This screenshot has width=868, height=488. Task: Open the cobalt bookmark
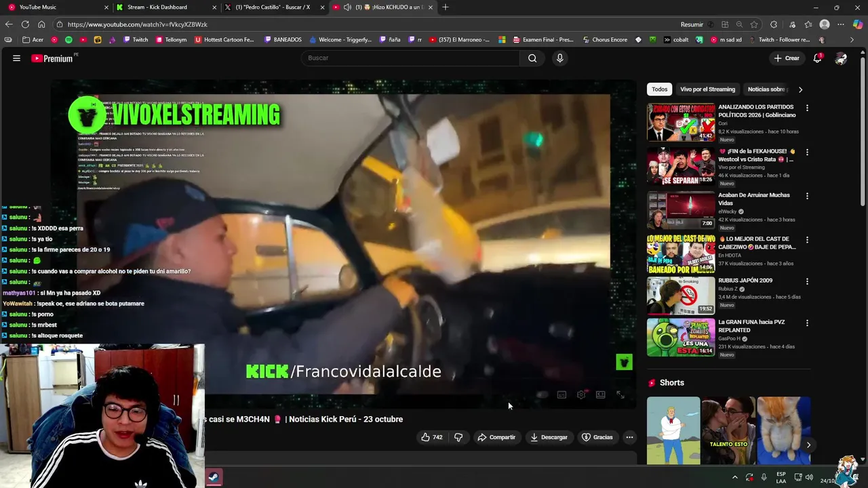coord(675,40)
